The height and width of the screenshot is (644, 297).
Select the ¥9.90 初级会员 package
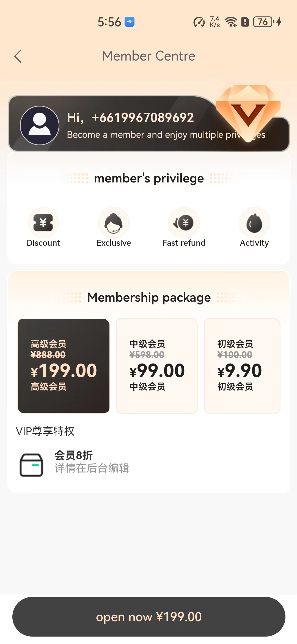coord(242,366)
